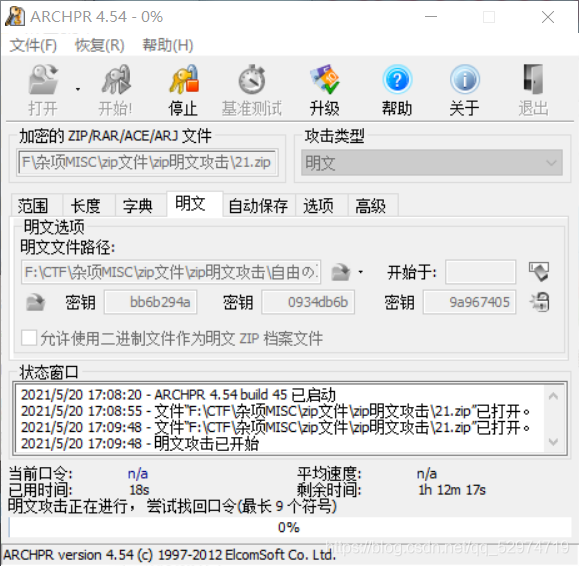Stop the attack with 停止 icon
This screenshot has height=566, width=579.
184,79
